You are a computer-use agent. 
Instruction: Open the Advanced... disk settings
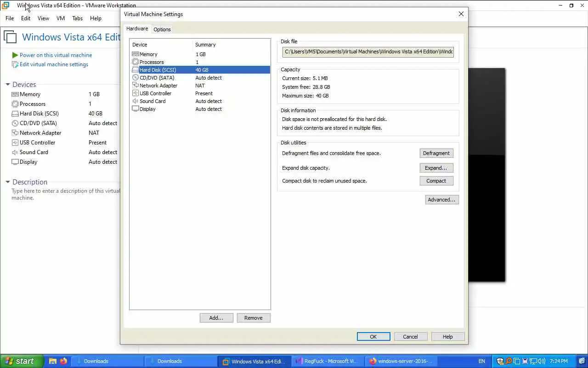click(x=442, y=200)
